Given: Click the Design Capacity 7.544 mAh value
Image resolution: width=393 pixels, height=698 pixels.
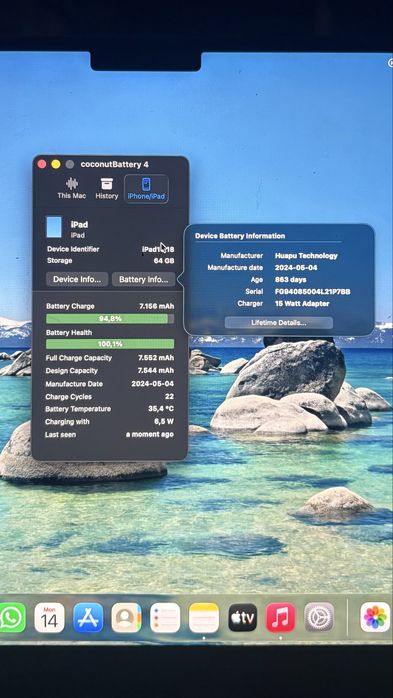Looking at the screenshot, I should pos(156,371).
